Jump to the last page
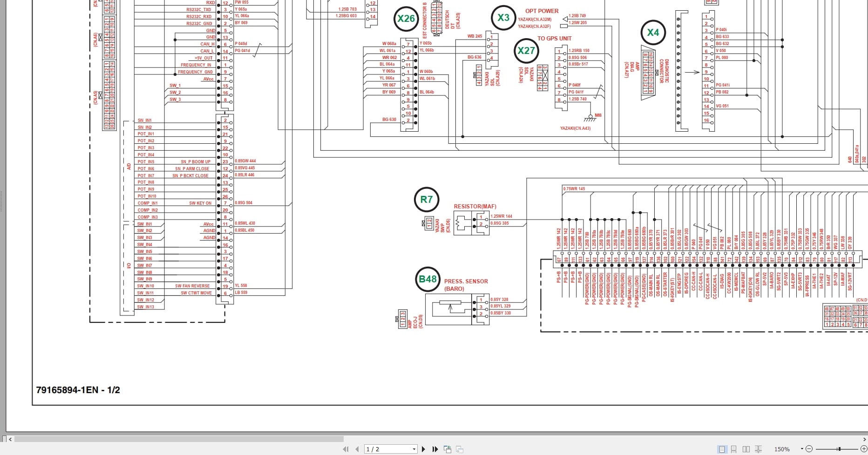868x455 pixels. pyautogui.click(x=434, y=449)
